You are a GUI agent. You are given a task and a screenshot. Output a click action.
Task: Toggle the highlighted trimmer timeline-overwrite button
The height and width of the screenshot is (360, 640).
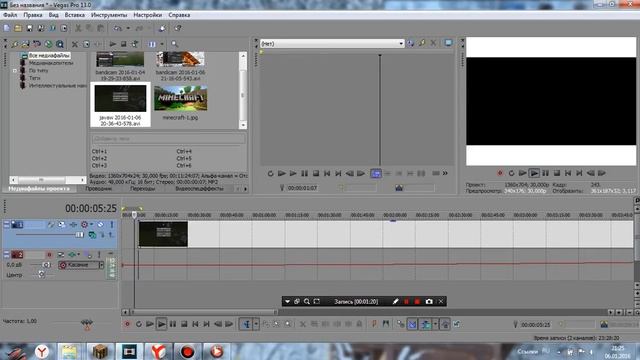(376, 173)
